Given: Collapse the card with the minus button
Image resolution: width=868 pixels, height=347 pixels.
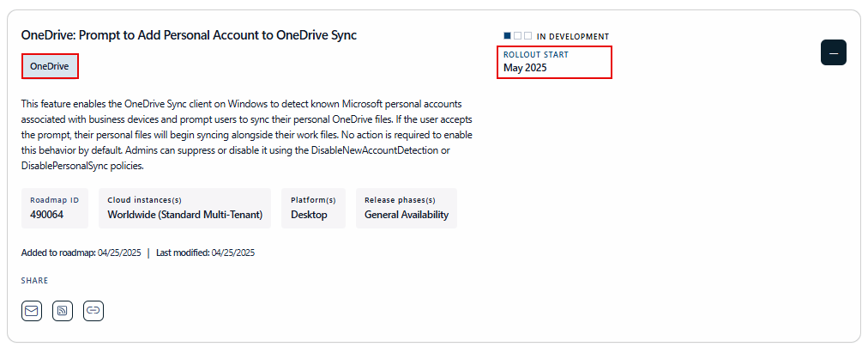Looking at the screenshot, I should point(834,52).
